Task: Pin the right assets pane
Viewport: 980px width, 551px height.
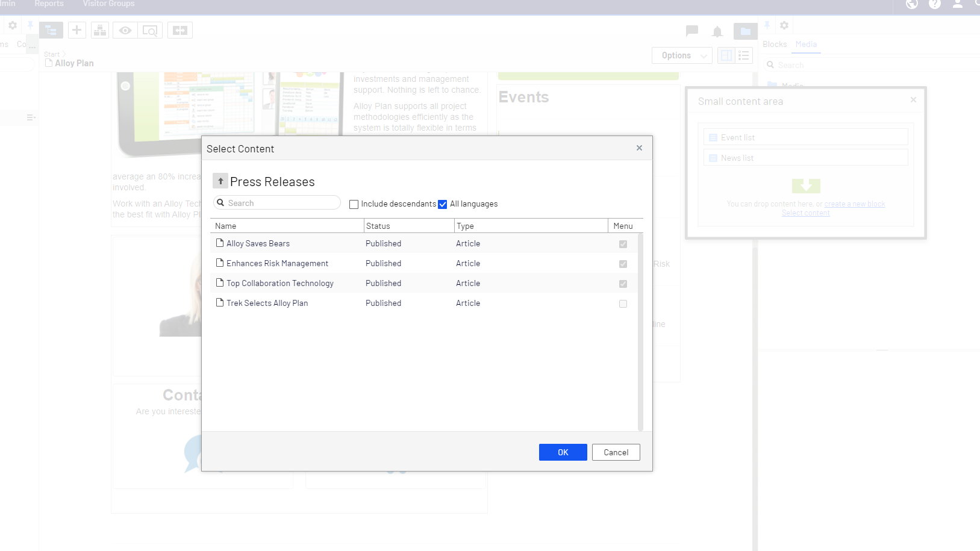Action: pyautogui.click(x=767, y=25)
